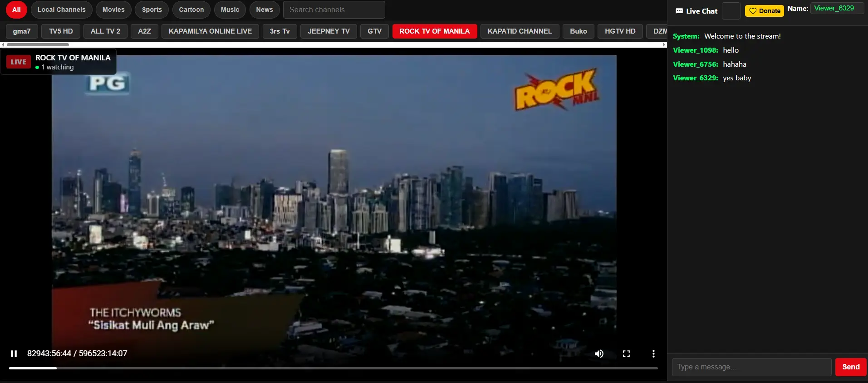Click the ROCK TV OF MANILA overlay title
This screenshot has height=383, width=868.
(x=73, y=58)
